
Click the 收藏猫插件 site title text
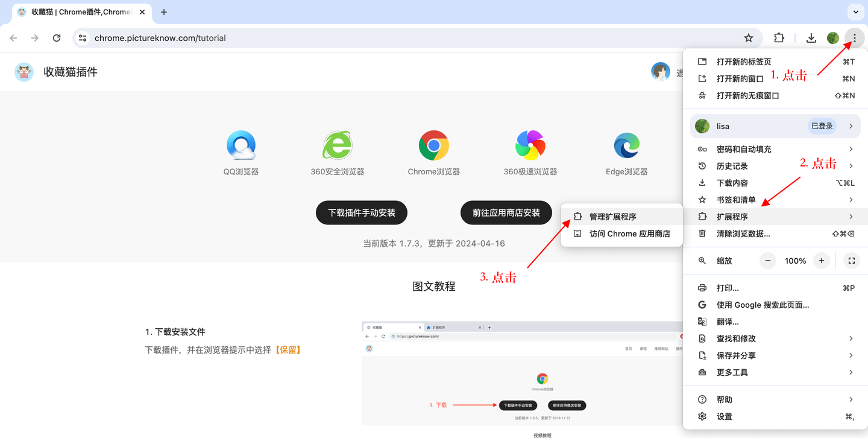point(71,72)
